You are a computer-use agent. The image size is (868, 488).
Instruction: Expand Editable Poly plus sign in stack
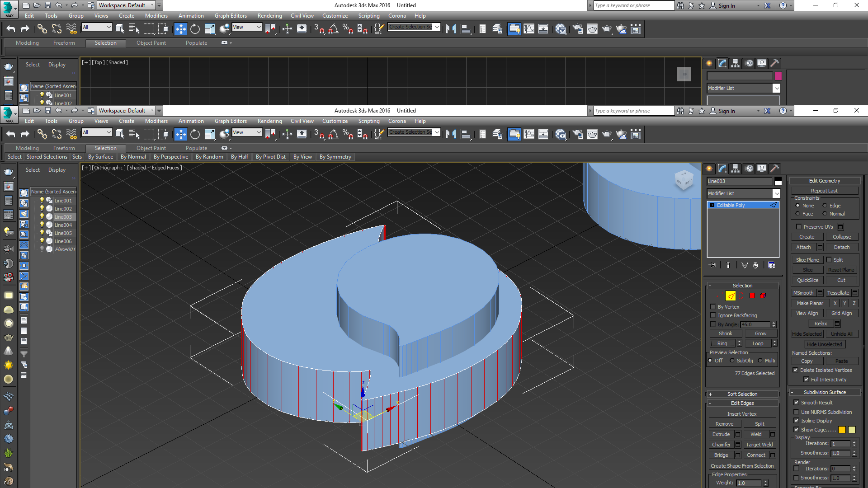tap(712, 205)
